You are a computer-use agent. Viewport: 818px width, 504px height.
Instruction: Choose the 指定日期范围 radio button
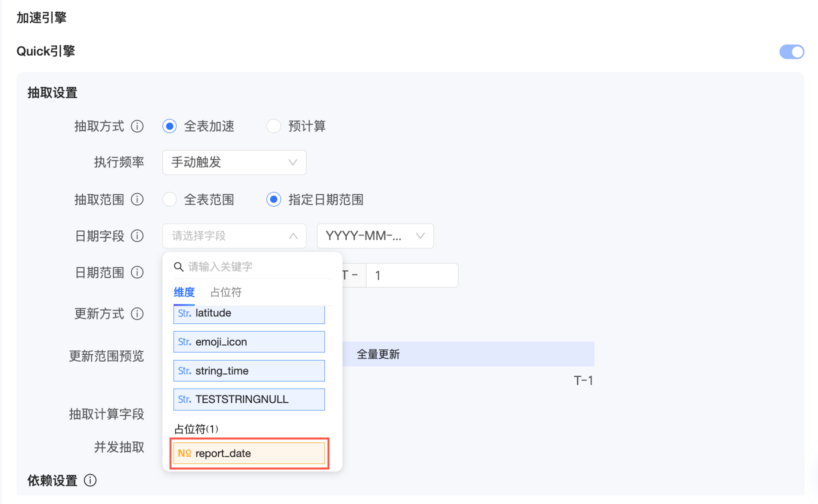click(273, 199)
